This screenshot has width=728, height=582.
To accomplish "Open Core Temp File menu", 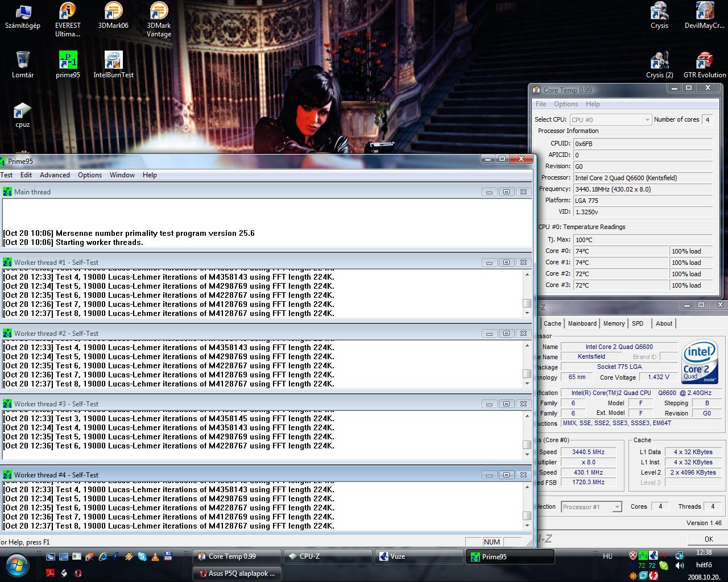I will pos(541,104).
